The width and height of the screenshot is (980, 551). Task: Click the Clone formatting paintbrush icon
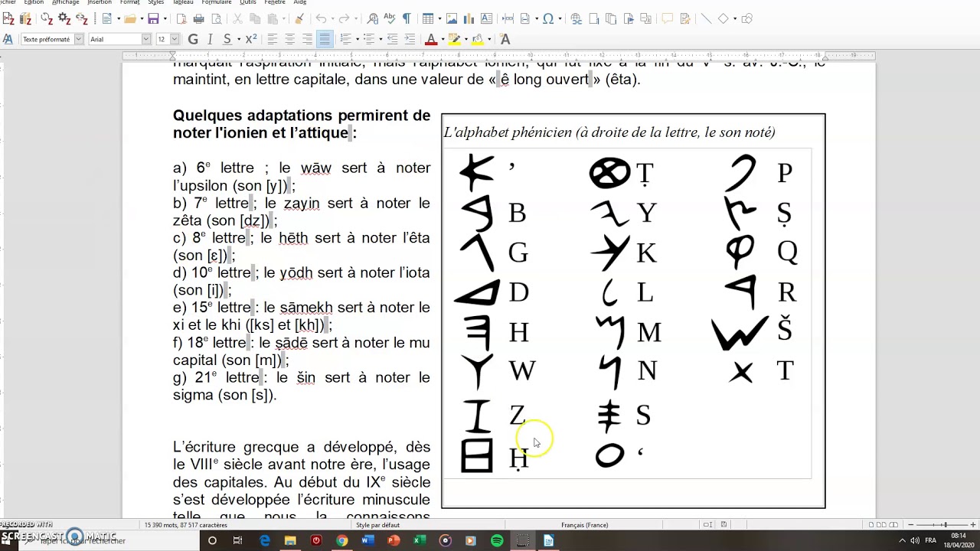(299, 18)
